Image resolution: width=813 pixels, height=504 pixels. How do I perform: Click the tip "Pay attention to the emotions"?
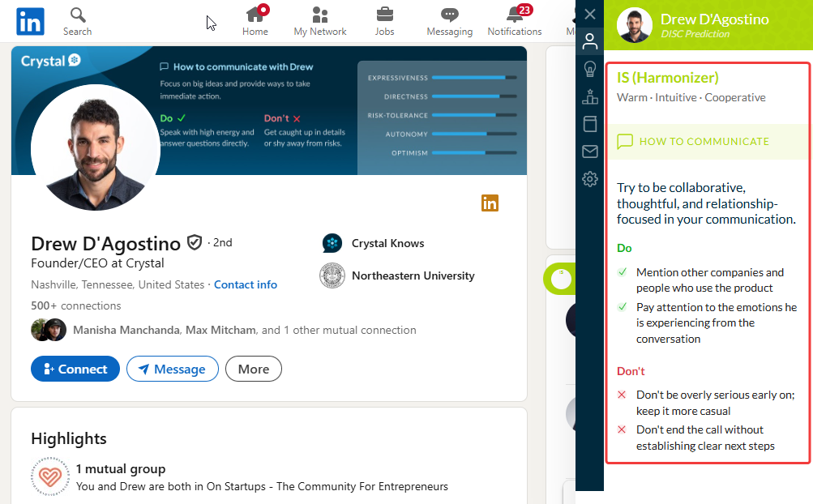coord(717,323)
